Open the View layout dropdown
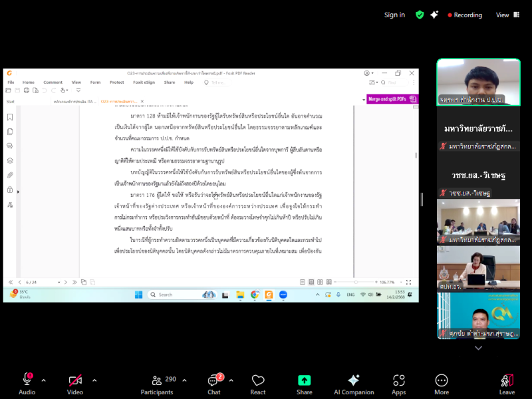532x399 pixels. pyautogui.click(x=507, y=15)
